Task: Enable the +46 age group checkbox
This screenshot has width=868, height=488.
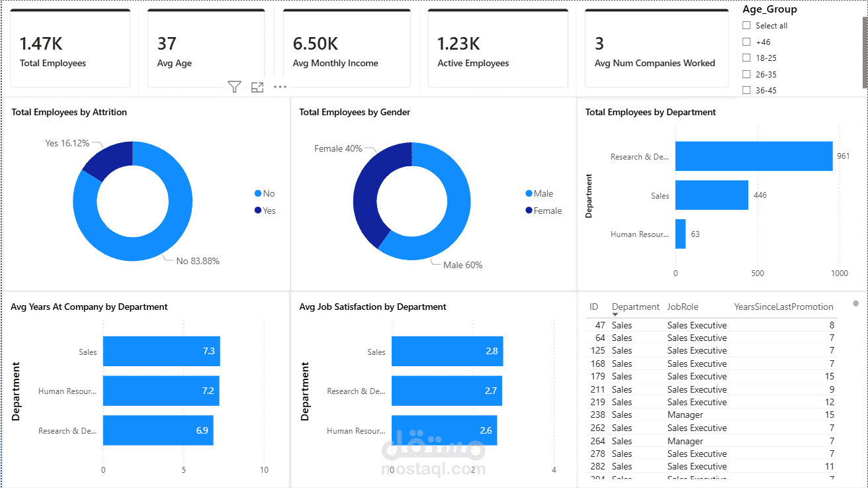Action: click(747, 42)
